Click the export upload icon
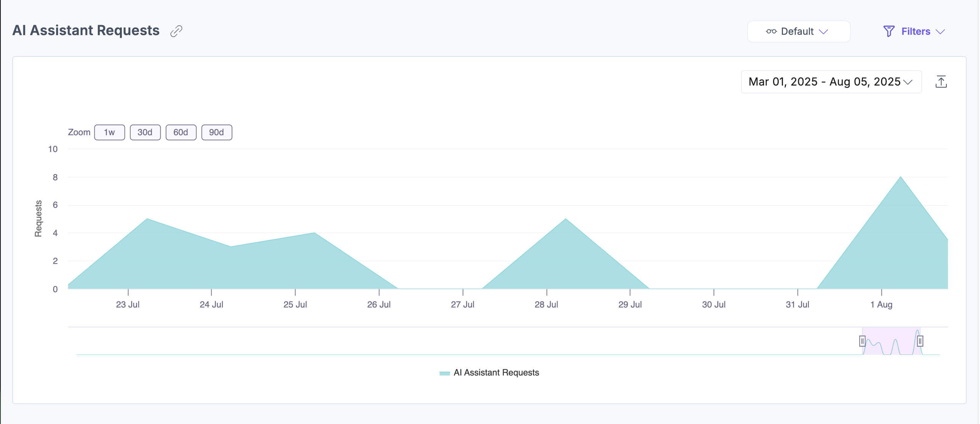This screenshot has height=424, width=980. pos(941,82)
